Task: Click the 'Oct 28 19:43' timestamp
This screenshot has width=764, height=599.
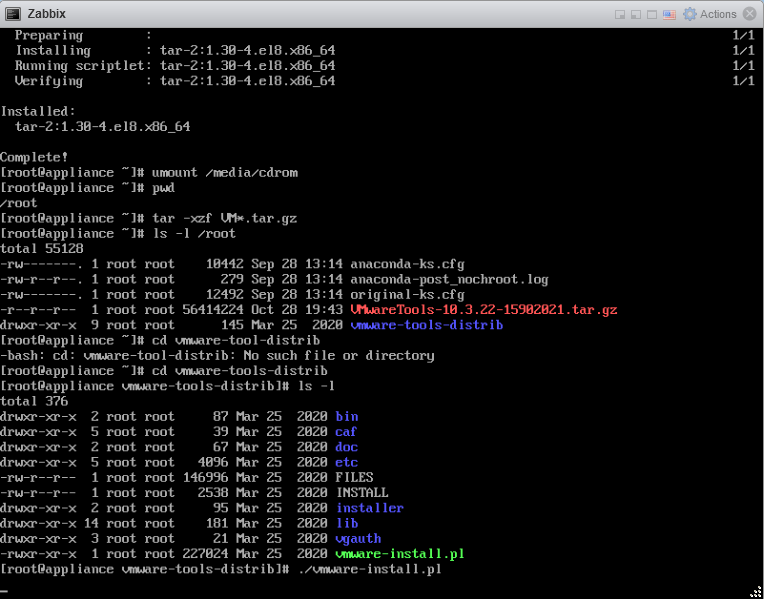Action: click(297, 310)
